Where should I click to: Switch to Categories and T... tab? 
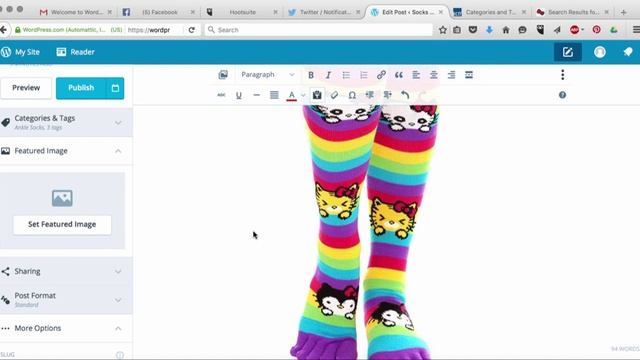[490, 12]
